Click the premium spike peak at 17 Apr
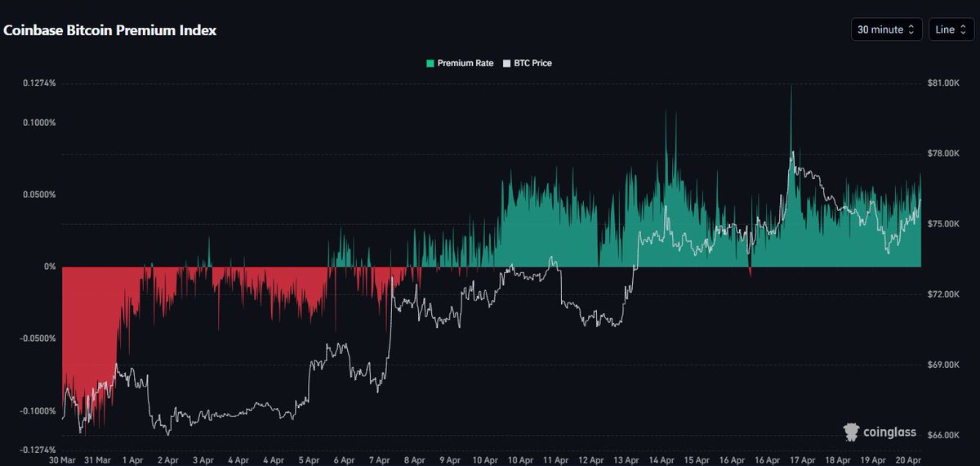The height and width of the screenshot is (466, 980). point(791,86)
